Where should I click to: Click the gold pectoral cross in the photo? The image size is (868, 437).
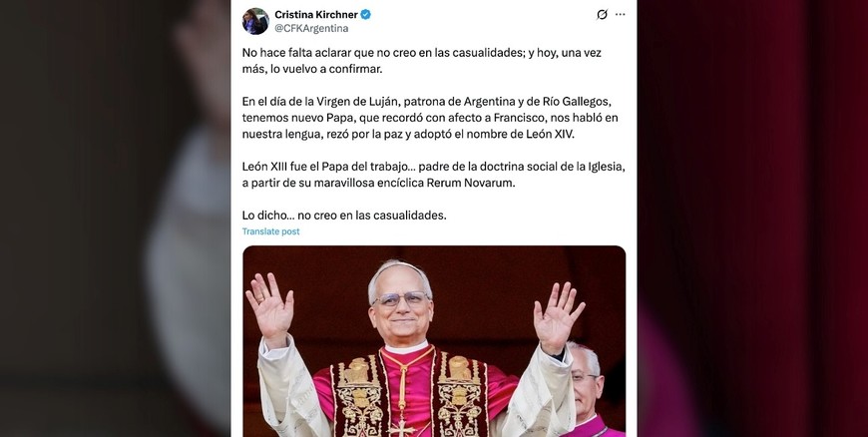point(401,428)
